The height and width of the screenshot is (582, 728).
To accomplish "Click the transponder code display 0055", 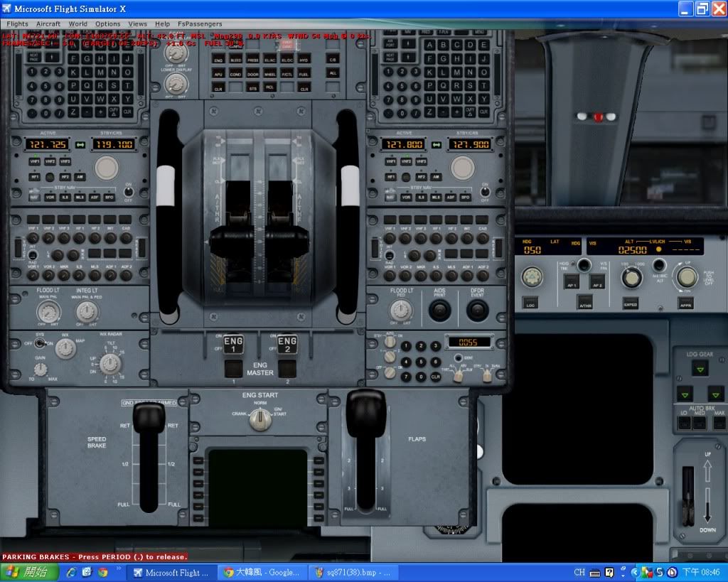I will click(x=468, y=342).
